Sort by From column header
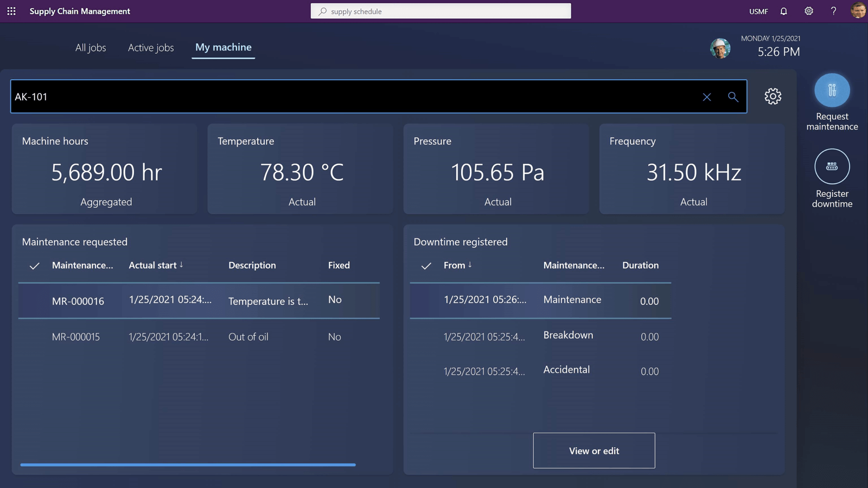868x488 pixels. pos(458,265)
